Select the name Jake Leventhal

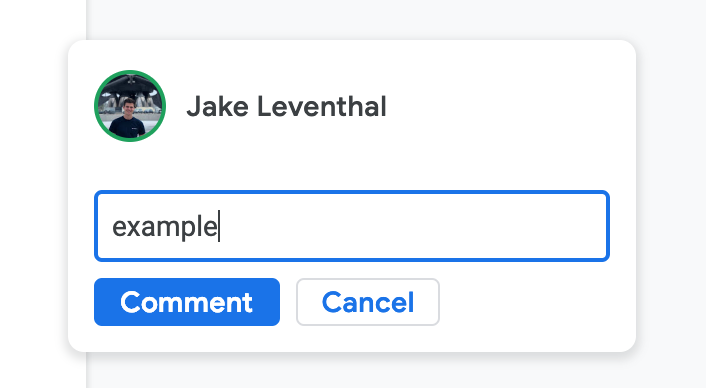click(286, 107)
